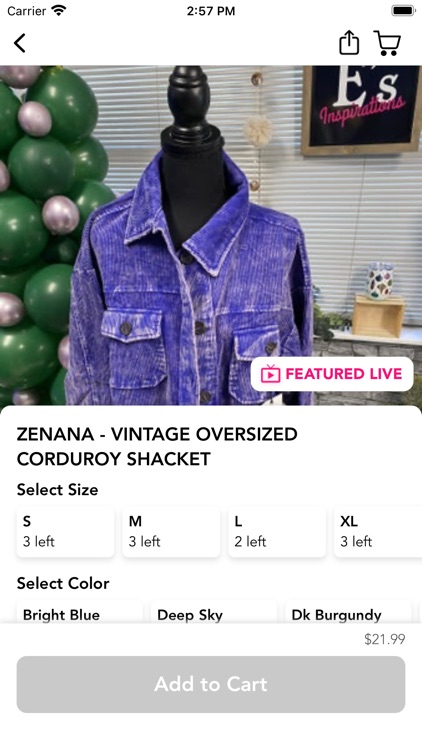The height and width of the screenshot is (750, 422).
Task: Tap the Wi-Fi status icon
Action: [x=59, y=11]
